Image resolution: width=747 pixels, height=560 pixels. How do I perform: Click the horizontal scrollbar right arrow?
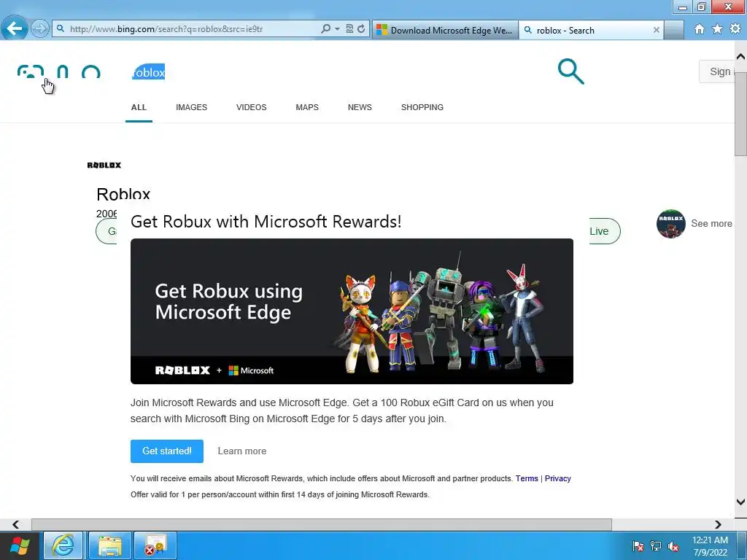pyautogui.click(x=718, y=524)
